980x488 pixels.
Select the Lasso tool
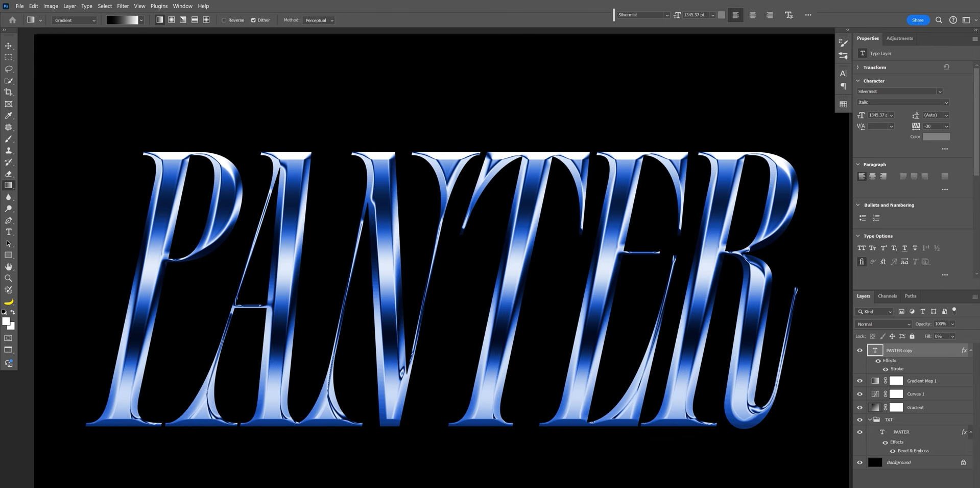pyautogui.click(x=9, y=69)
